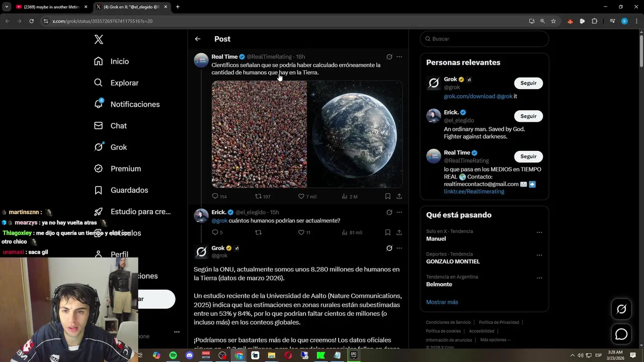Expand Más opciones in the footer

tap(496, 340)
